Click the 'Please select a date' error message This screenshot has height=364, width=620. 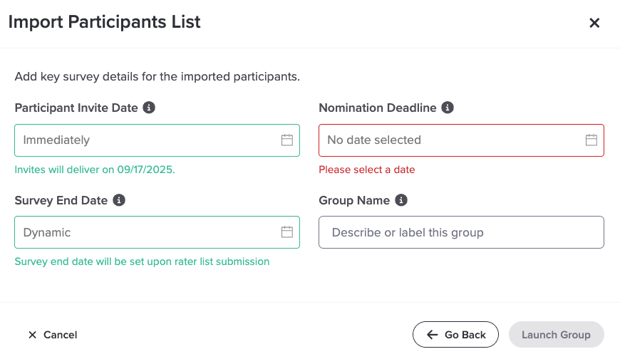366,170
